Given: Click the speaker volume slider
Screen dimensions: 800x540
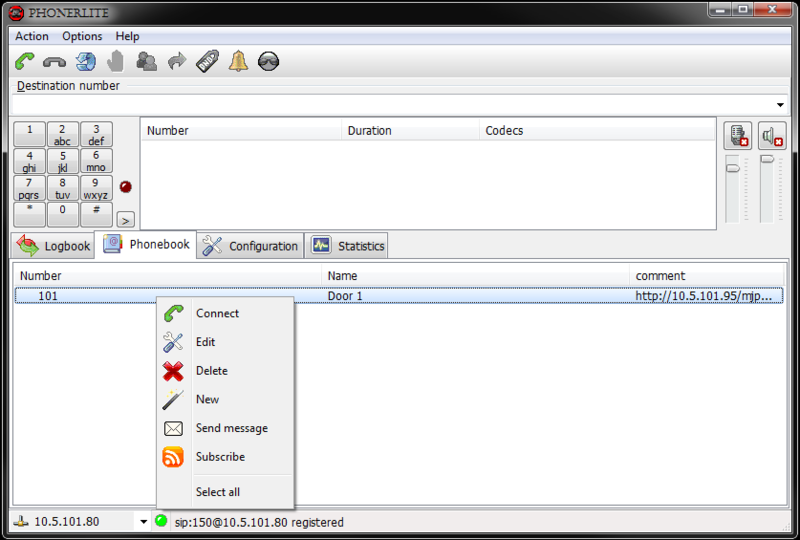Looking at the screenshot, I should [767, 160].
